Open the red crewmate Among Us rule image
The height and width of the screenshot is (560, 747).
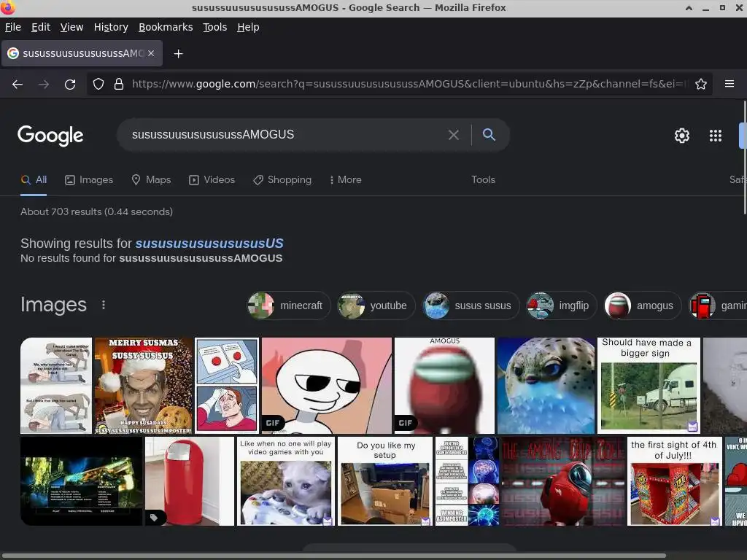point(564,481)
